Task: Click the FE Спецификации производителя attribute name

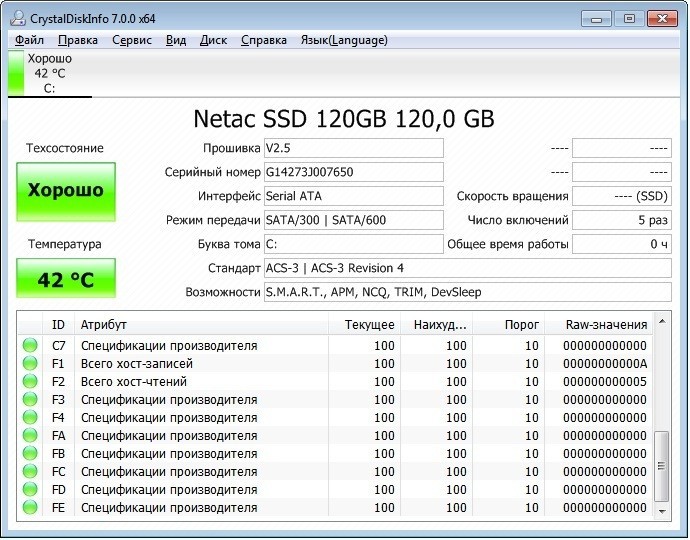Action: pos(169,508)
